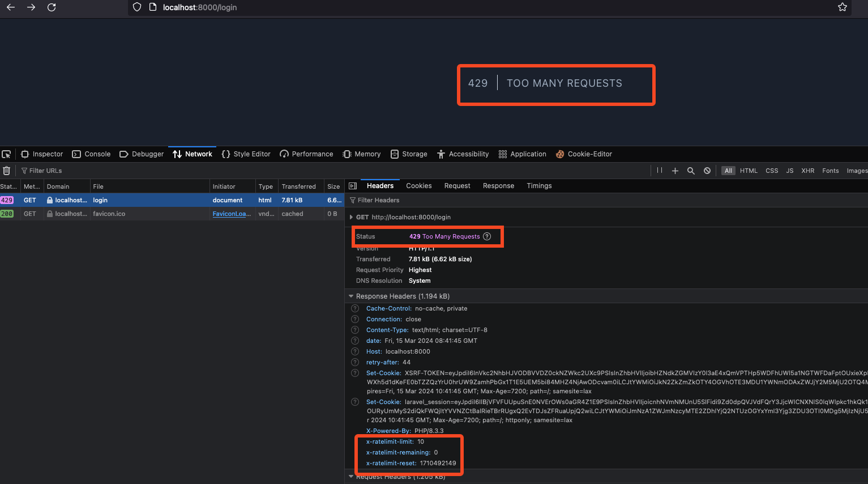Open the Style Editor panel
Screen dimensions: 868x484
(246, 154)
